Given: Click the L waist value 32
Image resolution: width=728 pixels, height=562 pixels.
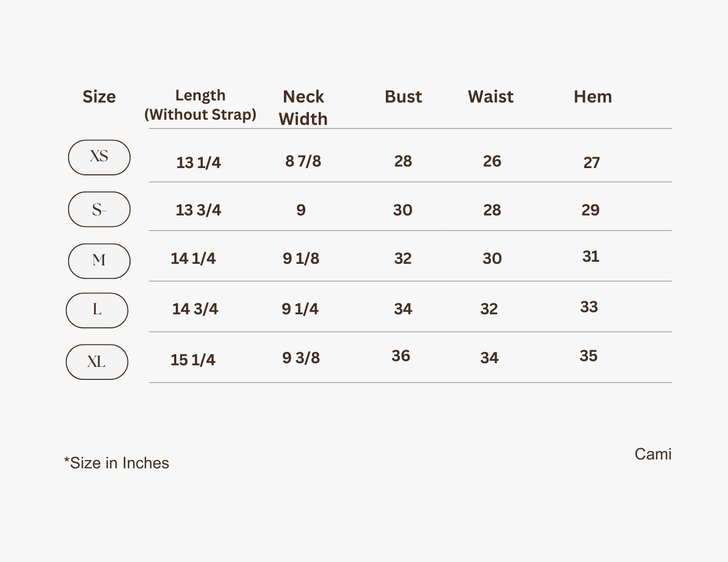Looking at the screenshot, I should point(489,309).
